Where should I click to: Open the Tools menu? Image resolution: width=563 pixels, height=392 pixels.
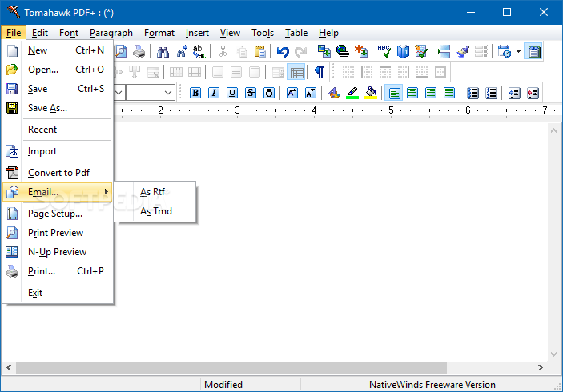point(263,33)
